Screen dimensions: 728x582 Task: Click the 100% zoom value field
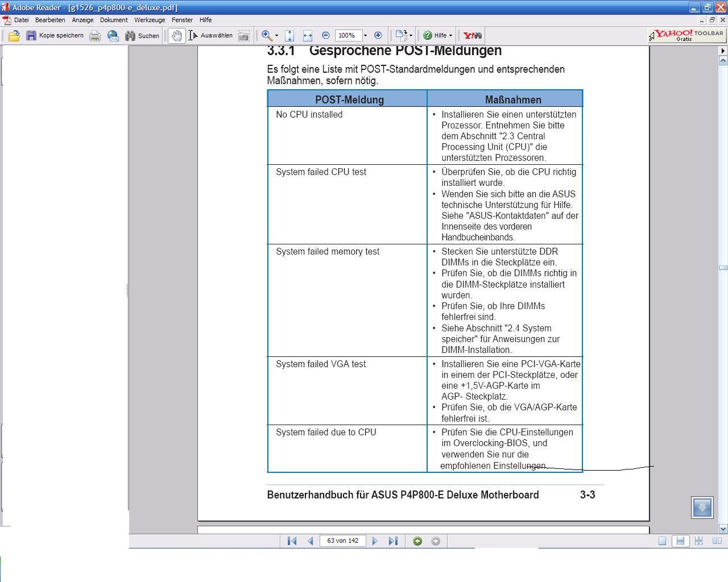[348, 35]
